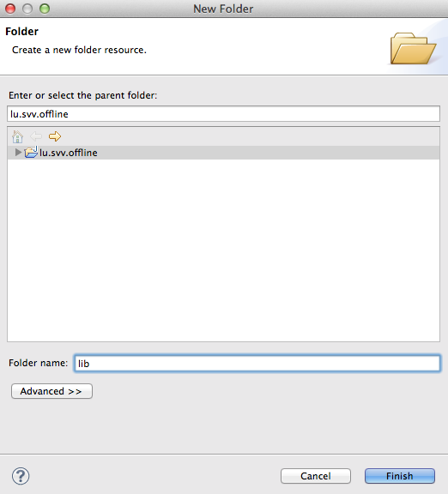Click the yellow go-into forward arrow

(55, 136)
